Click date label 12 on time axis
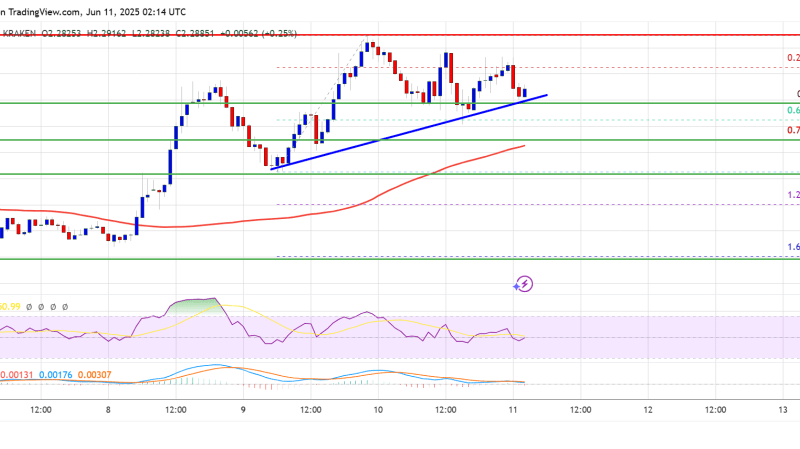This screenshot has width=800, height=449. [648, 410]
